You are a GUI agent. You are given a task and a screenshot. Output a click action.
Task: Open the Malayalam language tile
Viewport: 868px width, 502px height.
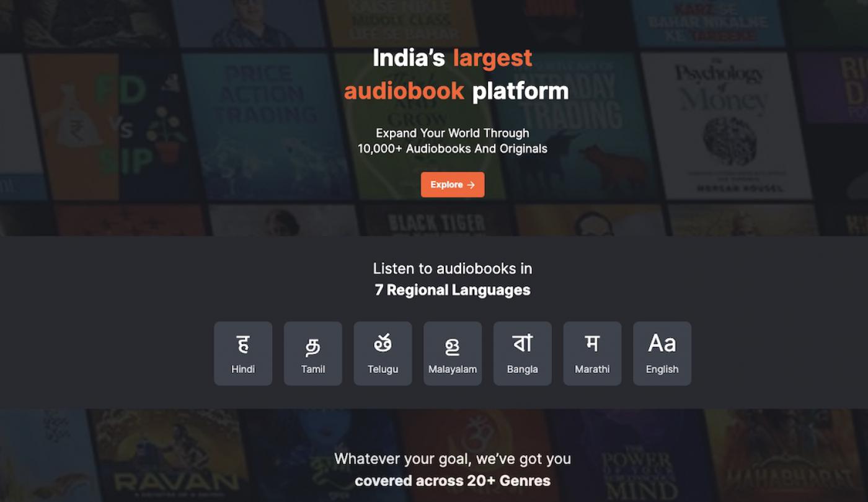tap(453, 353)
